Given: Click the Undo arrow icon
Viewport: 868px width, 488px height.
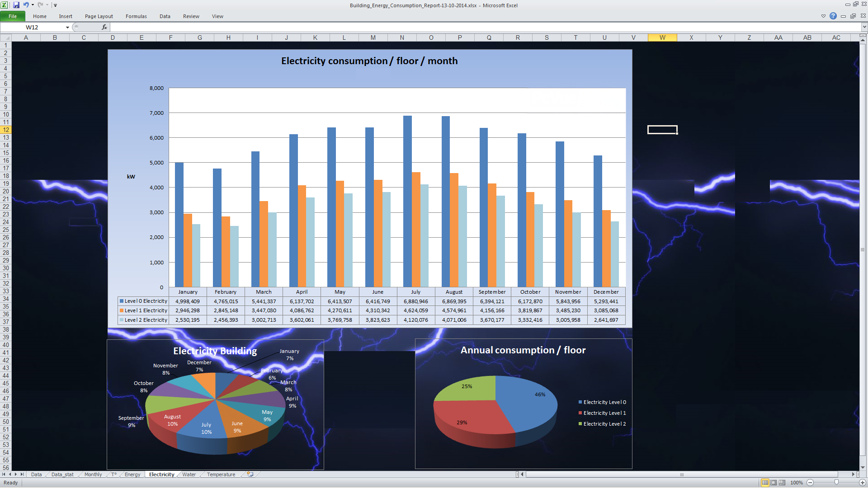Looking at the screenshot, I should pos(26,5).
